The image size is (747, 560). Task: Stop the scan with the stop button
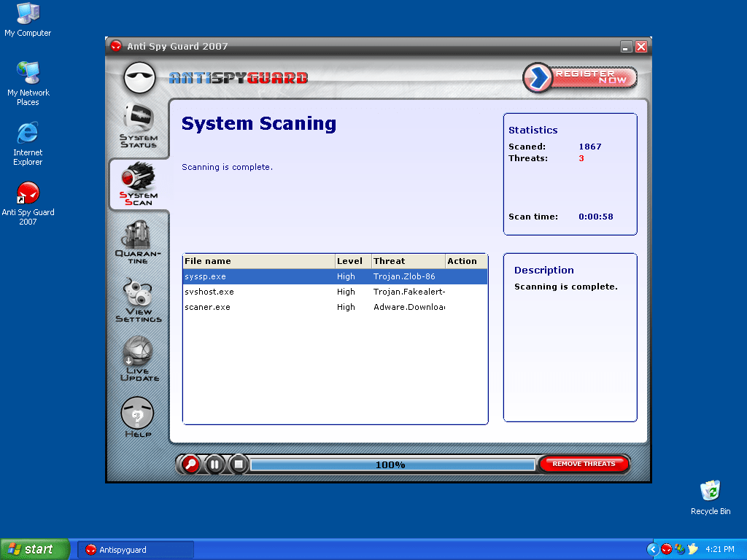click(238, 464)
